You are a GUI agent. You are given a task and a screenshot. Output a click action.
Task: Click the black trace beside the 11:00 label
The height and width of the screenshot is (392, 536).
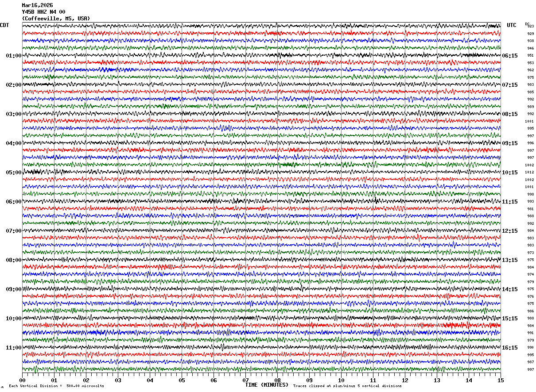(261, 347)
